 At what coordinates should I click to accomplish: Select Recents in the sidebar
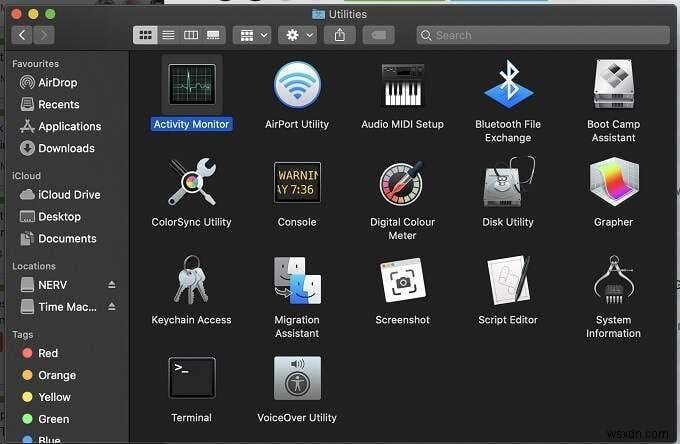(x=67, y=104)
